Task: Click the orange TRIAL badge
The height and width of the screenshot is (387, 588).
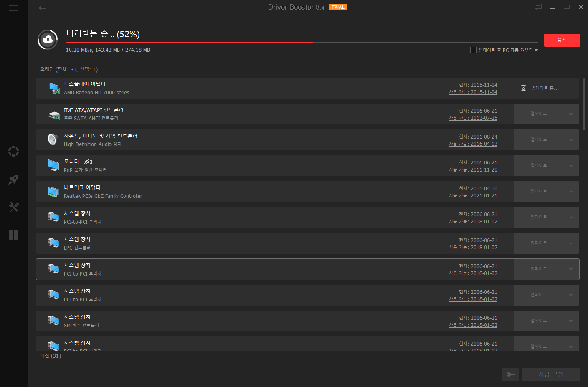Action: (x=338, y=7)
